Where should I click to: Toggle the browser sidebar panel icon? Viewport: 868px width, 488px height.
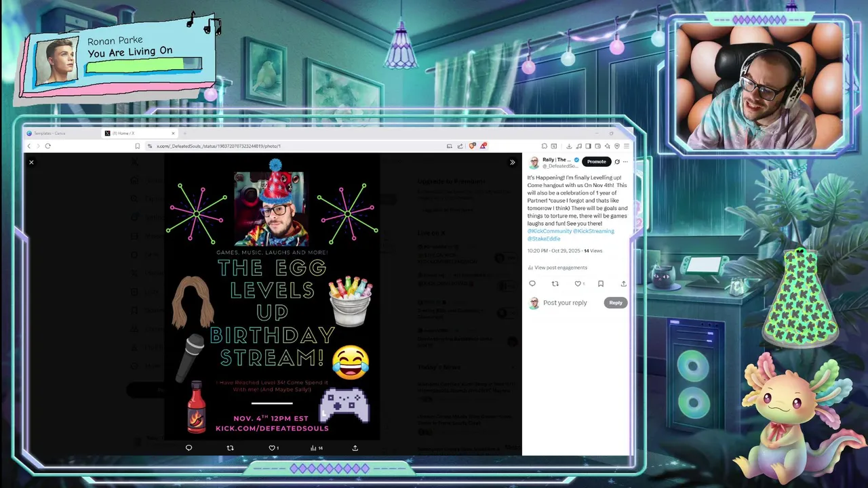point(588,146)
